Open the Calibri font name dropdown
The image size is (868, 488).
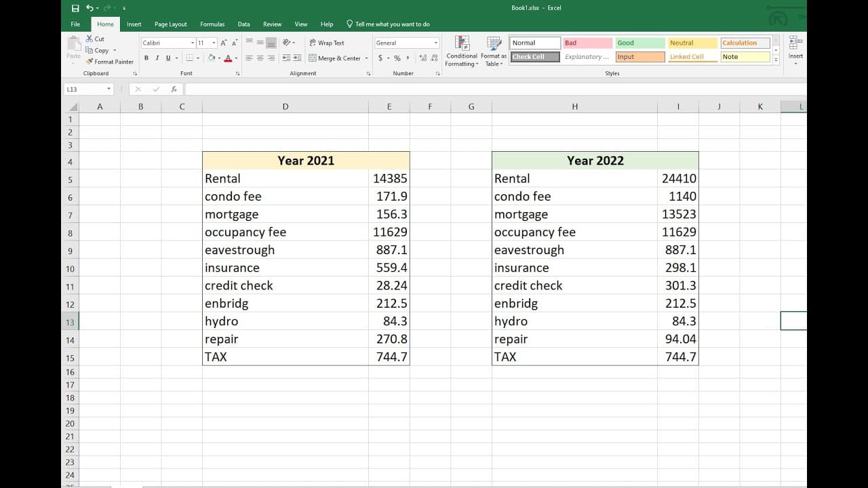coord(193,43)
